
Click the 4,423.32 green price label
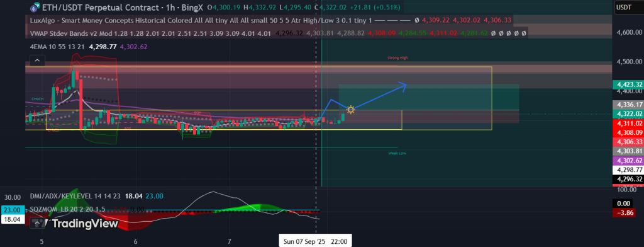point(628,85)
